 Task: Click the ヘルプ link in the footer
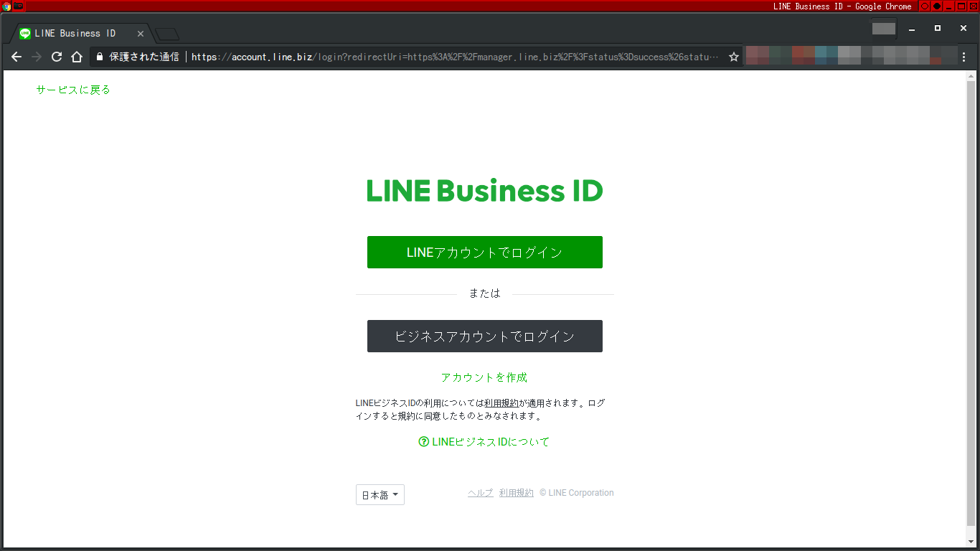479,492
